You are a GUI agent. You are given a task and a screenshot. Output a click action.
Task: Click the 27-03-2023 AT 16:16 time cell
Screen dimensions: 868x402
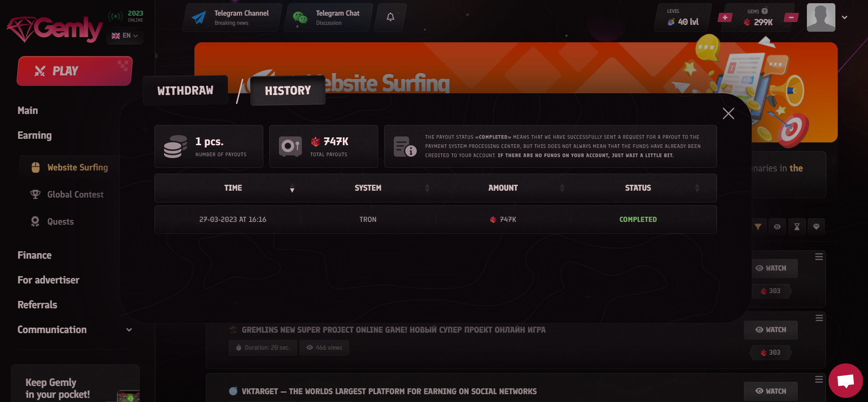(x=233, y=220)
